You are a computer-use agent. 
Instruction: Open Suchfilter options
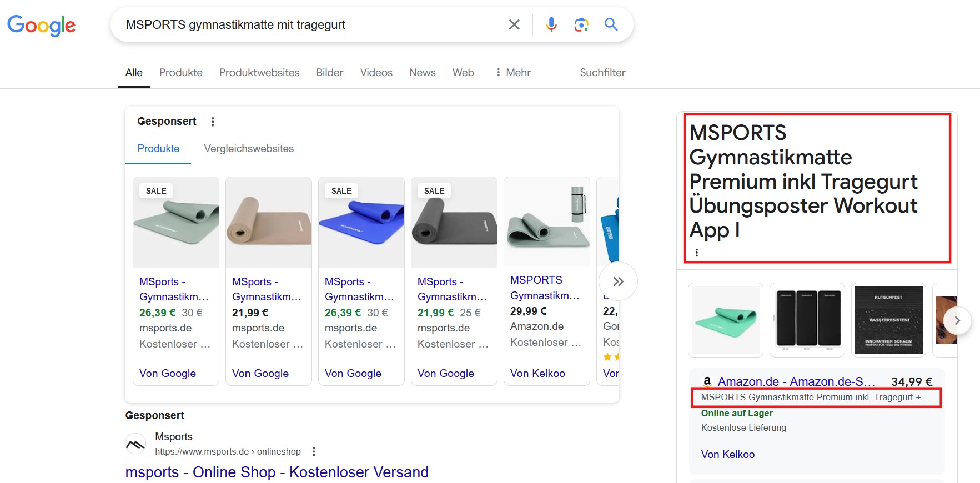pos(602,73)
